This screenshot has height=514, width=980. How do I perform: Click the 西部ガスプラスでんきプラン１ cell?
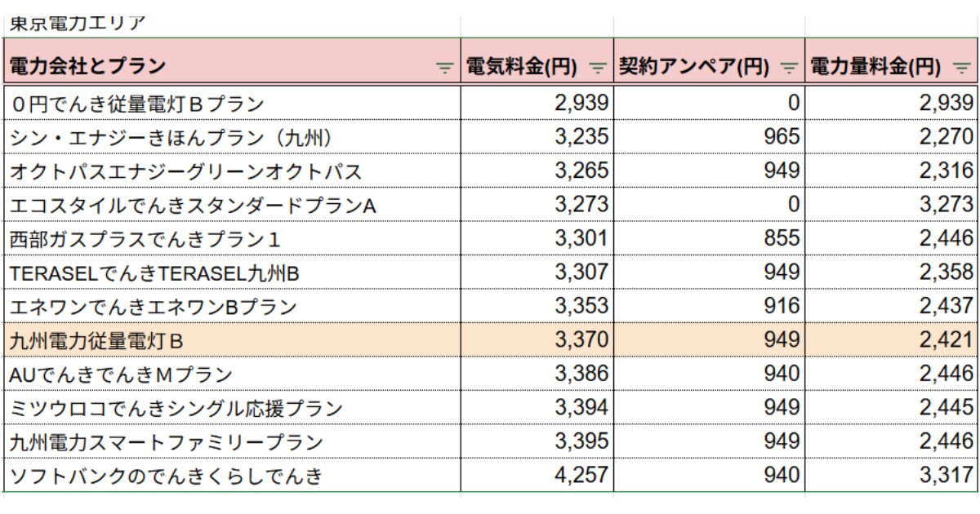point(232,239)
